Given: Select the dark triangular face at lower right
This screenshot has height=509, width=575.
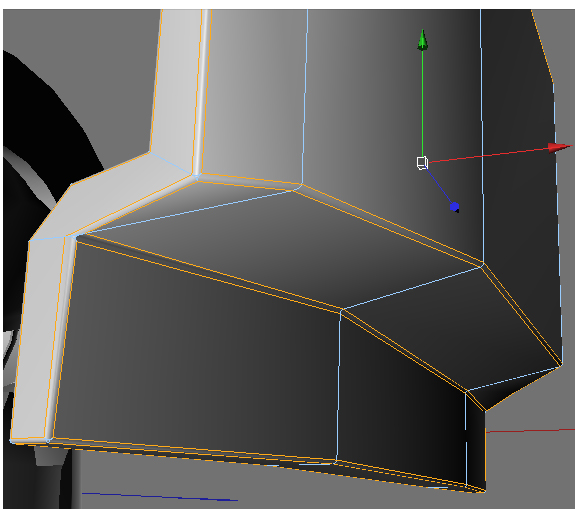Looking at the screenshot, I should click(513, 387).
